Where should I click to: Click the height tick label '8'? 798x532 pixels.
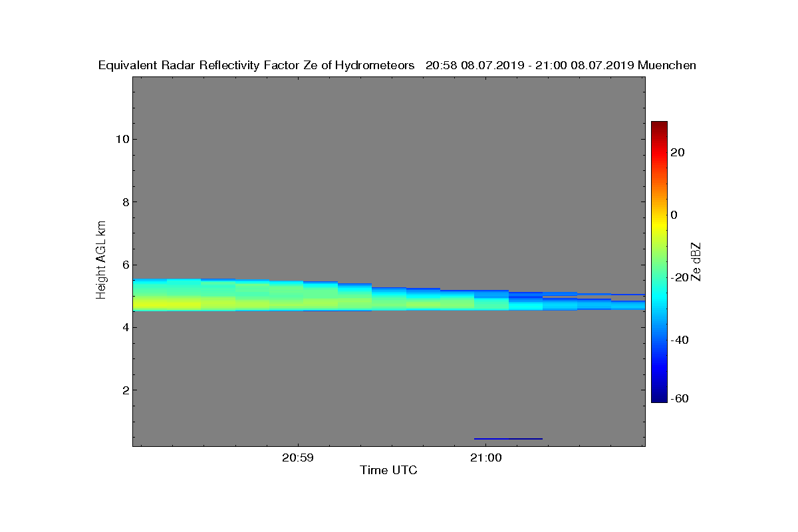point(124,201)
